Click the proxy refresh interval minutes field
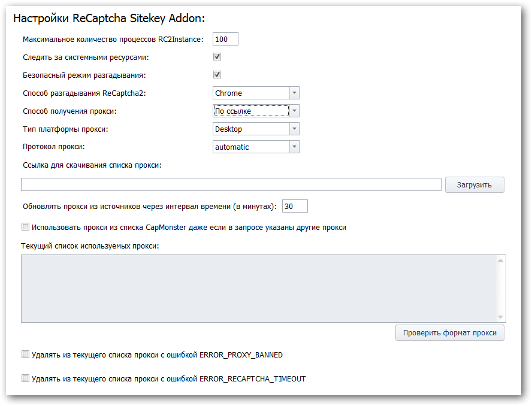Viewport: 532px width, 406px height. click(295, 206)
